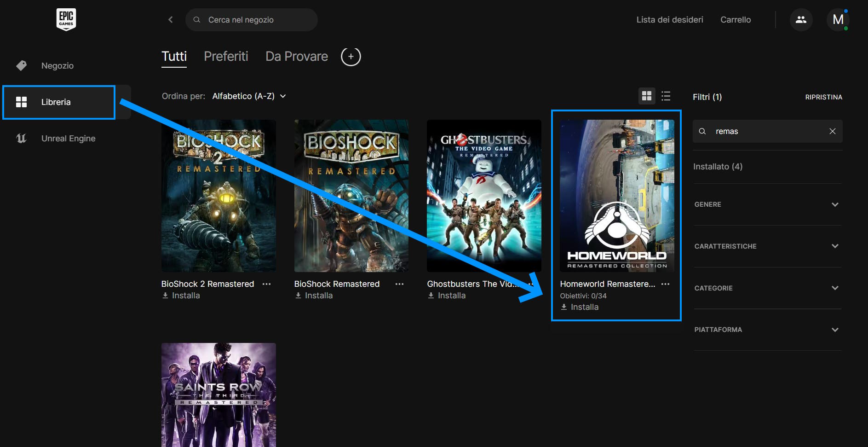The image size is (868, 447).
Task: Open the Alfabetico (A-Z) sort dropdown
Action: point(249,96)
